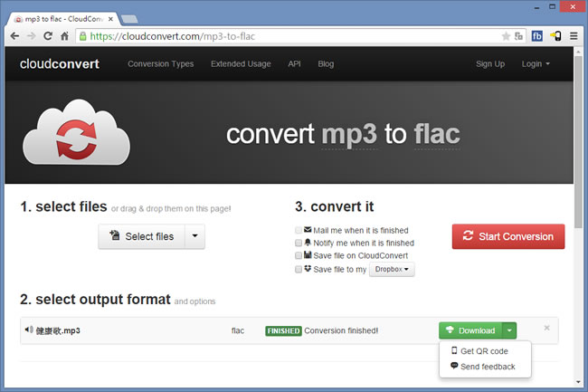Bookmark page with star icon

(506, 36)
